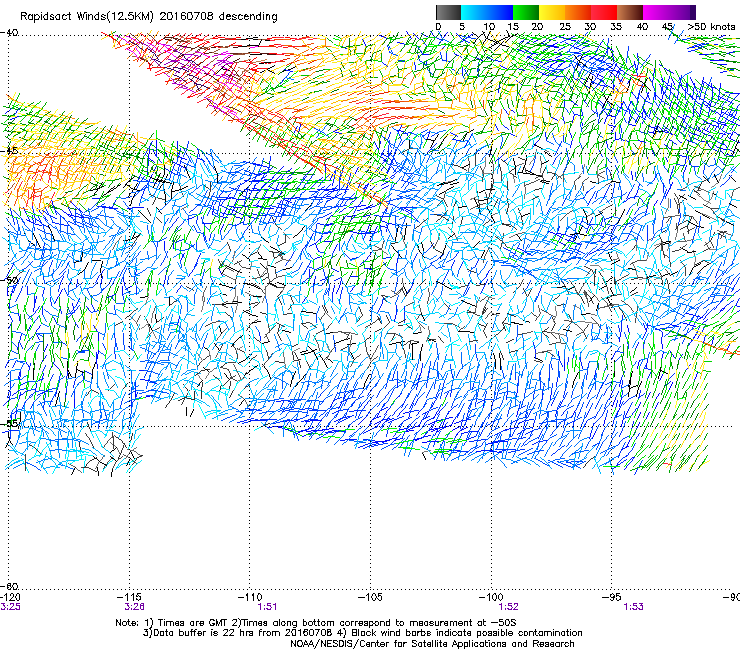Click the Rapidscat Winds 20160708 descending title

point(149,17)
